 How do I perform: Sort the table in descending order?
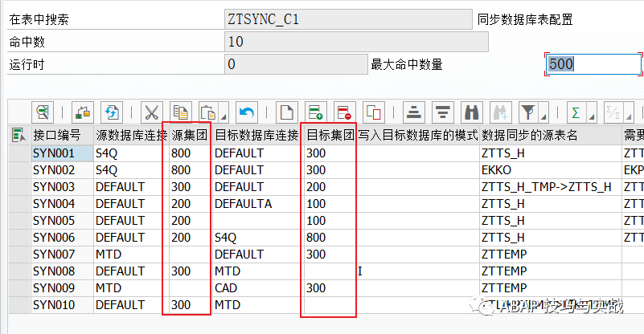coord(443,112)
